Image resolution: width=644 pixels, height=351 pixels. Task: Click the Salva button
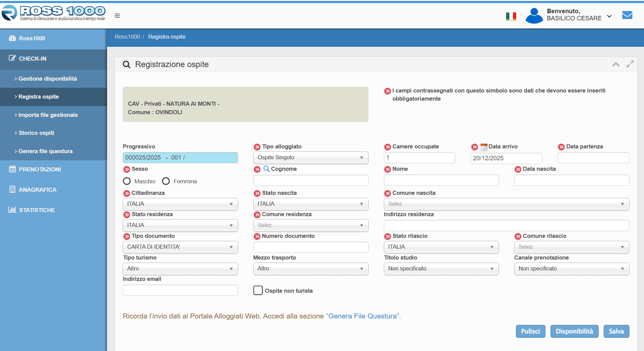(616, 331)
